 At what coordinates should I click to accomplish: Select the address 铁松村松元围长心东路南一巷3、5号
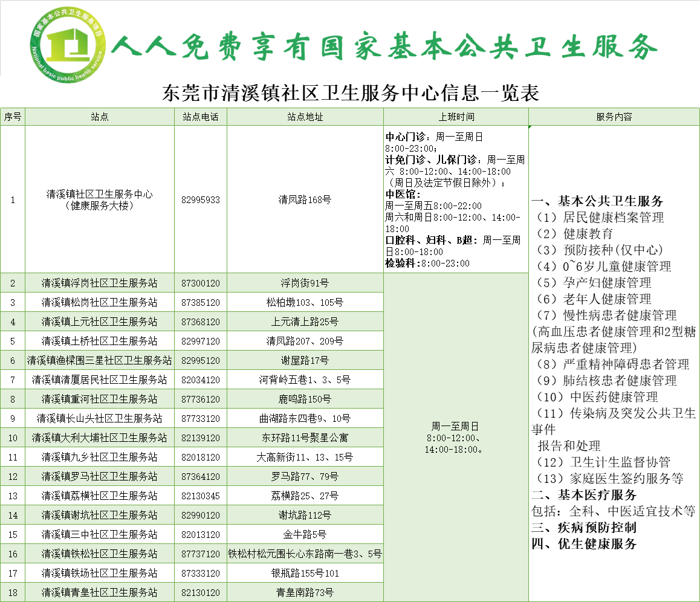[305, 554]
